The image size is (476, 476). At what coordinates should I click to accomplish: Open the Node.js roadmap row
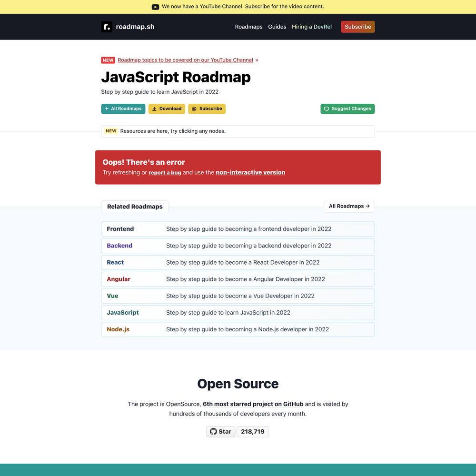pos(238,329)
